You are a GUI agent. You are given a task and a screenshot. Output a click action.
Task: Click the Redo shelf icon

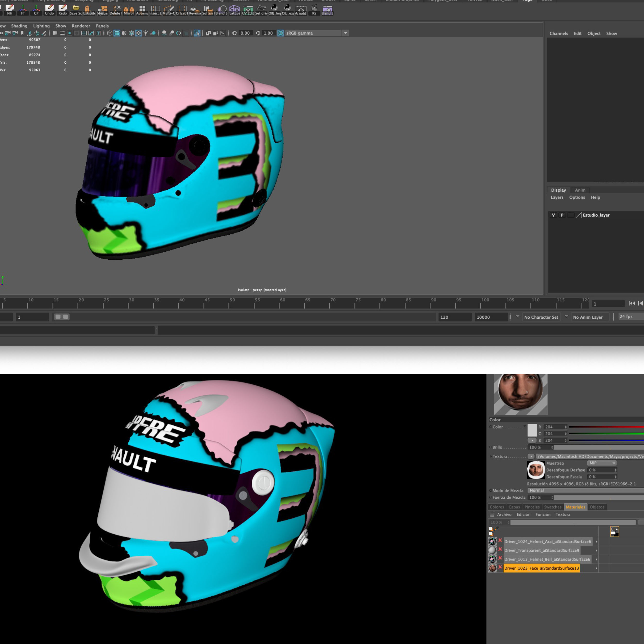point(63,10)
